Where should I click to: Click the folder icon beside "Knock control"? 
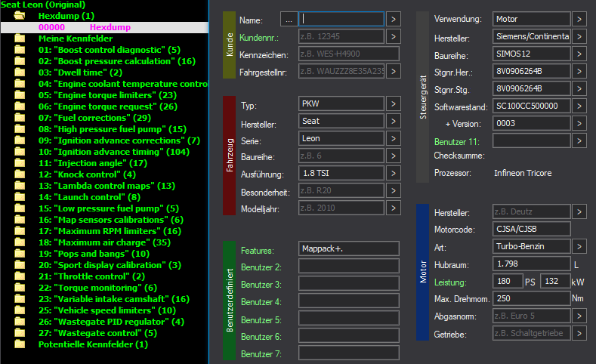tap(20, 174)
